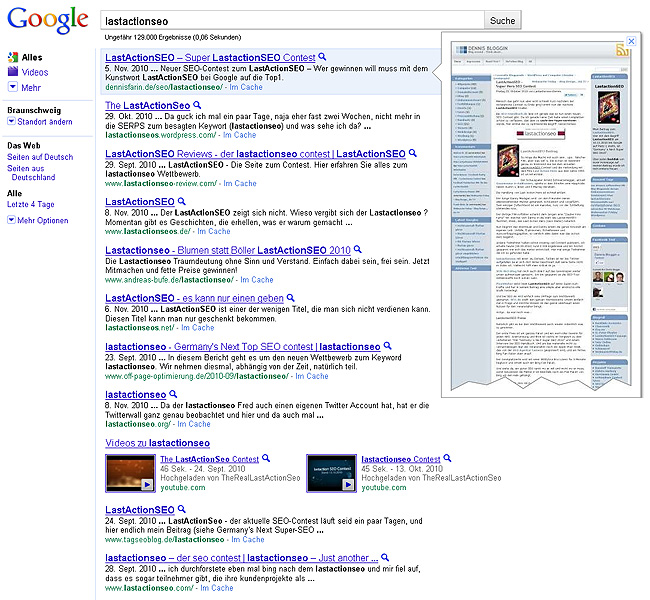
Task: Open 'Im Cache' for www.lastactionseo.com result
Action: click(x=217, y=588)
